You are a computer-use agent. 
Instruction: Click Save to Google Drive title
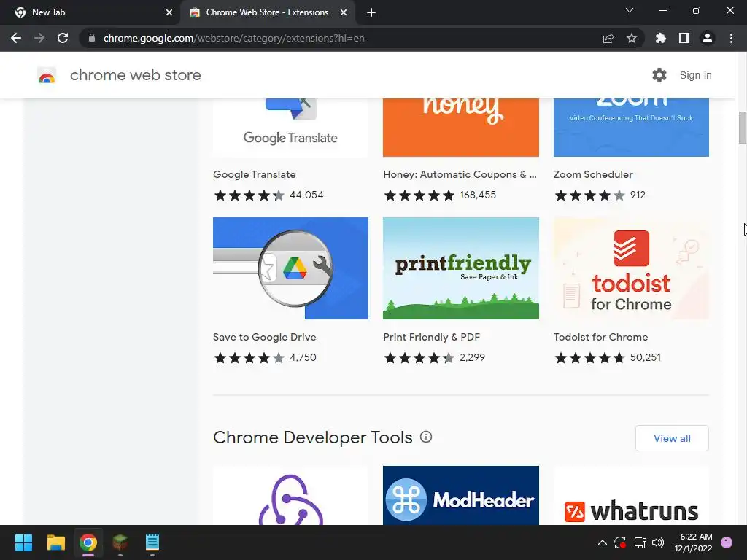(x=264, y=337)
